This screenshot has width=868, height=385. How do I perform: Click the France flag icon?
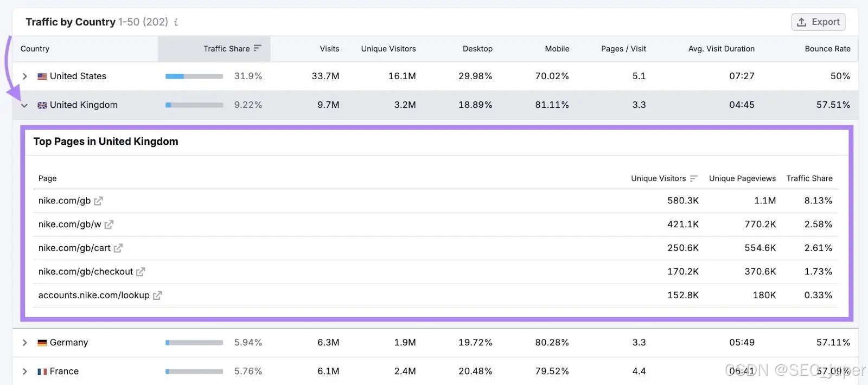42,371
